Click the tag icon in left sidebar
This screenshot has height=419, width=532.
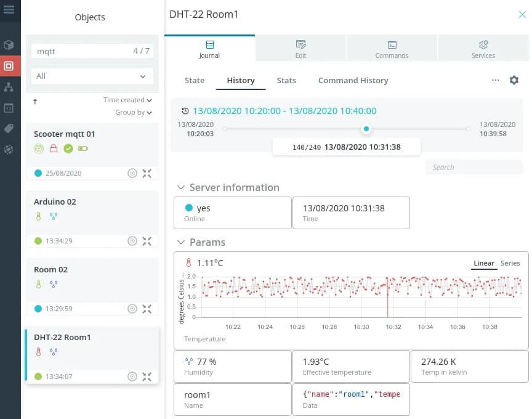pyautogui.click(x=9, y=128)
